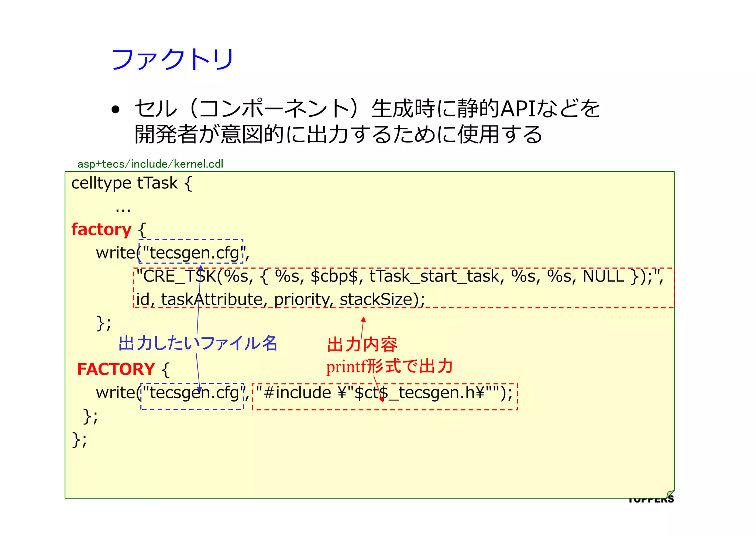This screenshot has height=535, width=756.
Task: Click the red uppercase FACTORY keyword
Action: (x=116, y=369)
